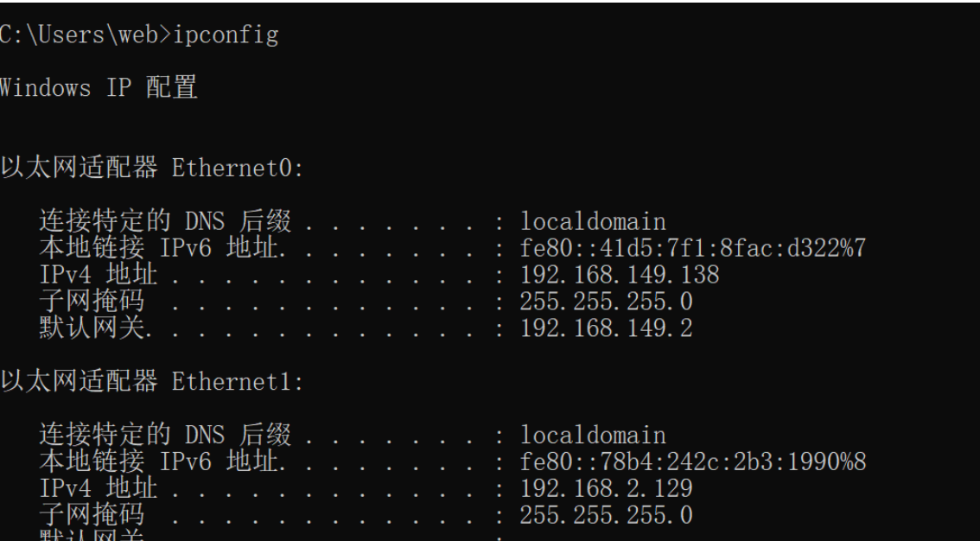Click the Ethernet0 subnet mask 255.255.255.0
This screenshot has width=980, height=541.
pos(607,302)
